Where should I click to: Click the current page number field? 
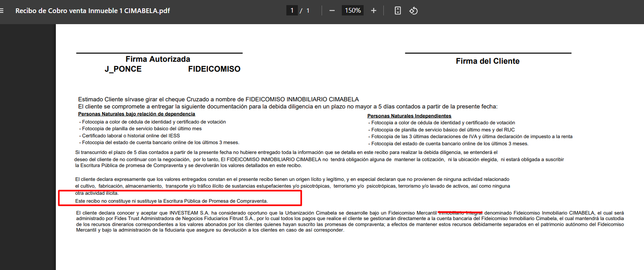tap(292, 11)
